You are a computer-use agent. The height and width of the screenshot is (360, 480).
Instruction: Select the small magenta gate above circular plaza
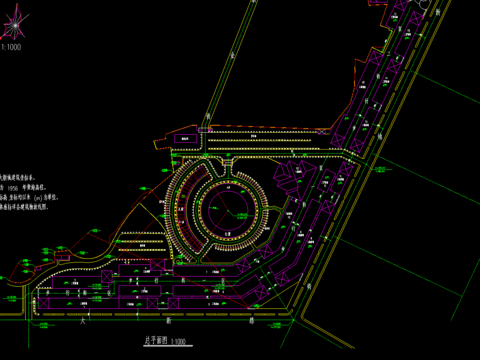228,162
